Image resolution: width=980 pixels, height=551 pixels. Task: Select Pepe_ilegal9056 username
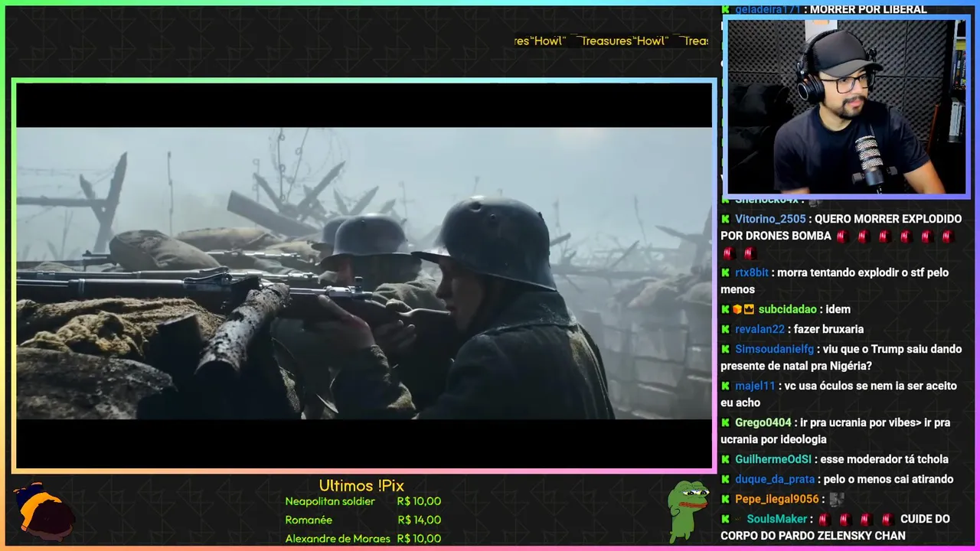pyautogui.click(x=777, y=499)
